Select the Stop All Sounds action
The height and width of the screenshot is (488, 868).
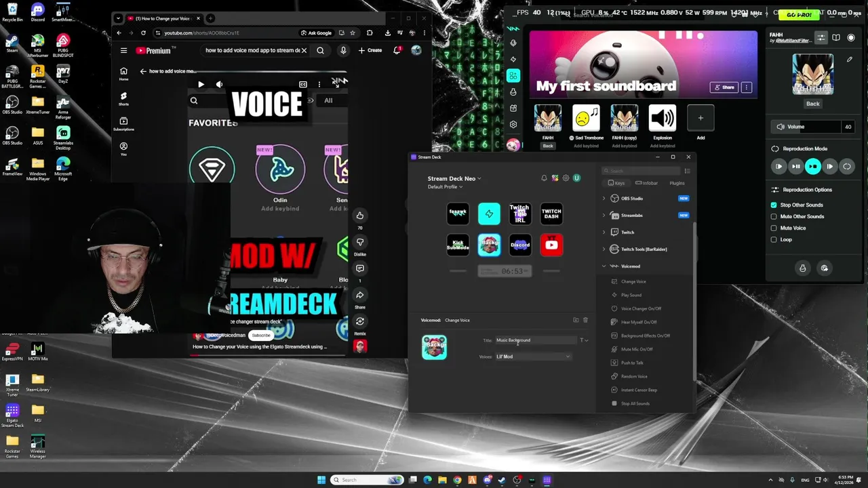635,403
